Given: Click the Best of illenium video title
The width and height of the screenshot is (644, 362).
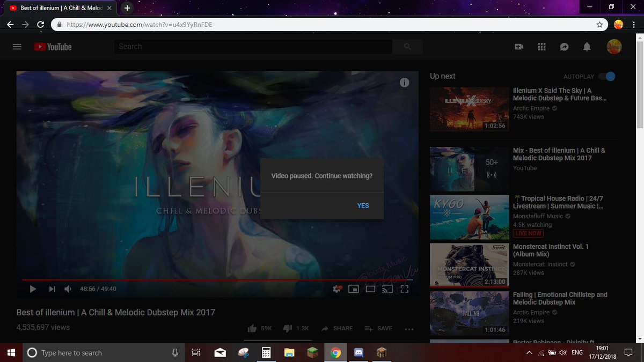Looking at the screenshot, I should 116,312.
